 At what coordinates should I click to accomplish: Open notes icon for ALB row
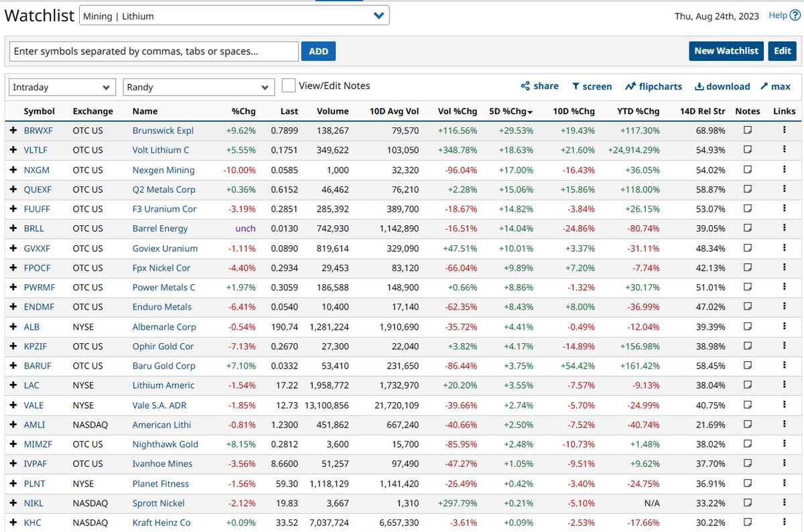click(748, 326)
